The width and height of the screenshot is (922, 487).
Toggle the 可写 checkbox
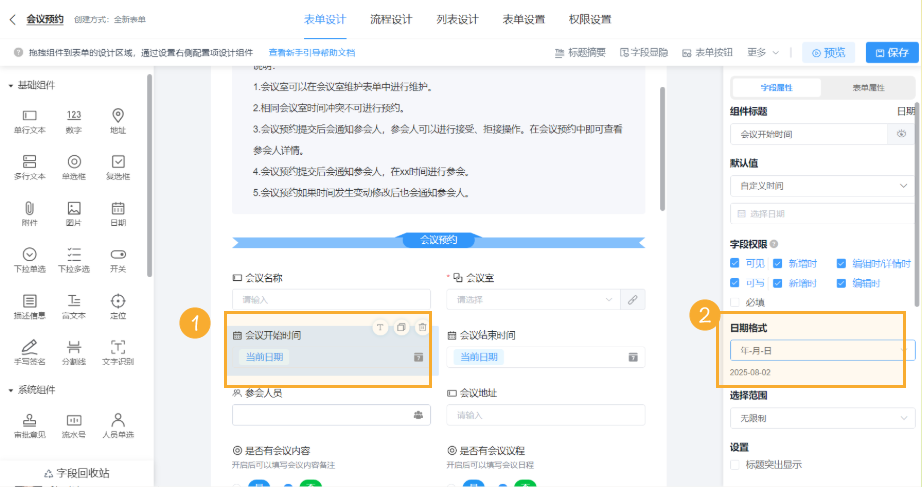pos(734,283)
